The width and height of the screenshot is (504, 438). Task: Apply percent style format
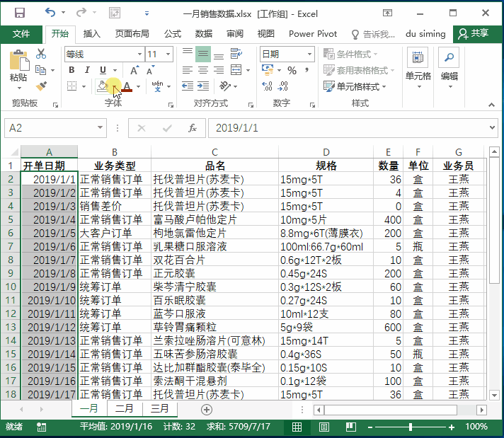(292, 70)
